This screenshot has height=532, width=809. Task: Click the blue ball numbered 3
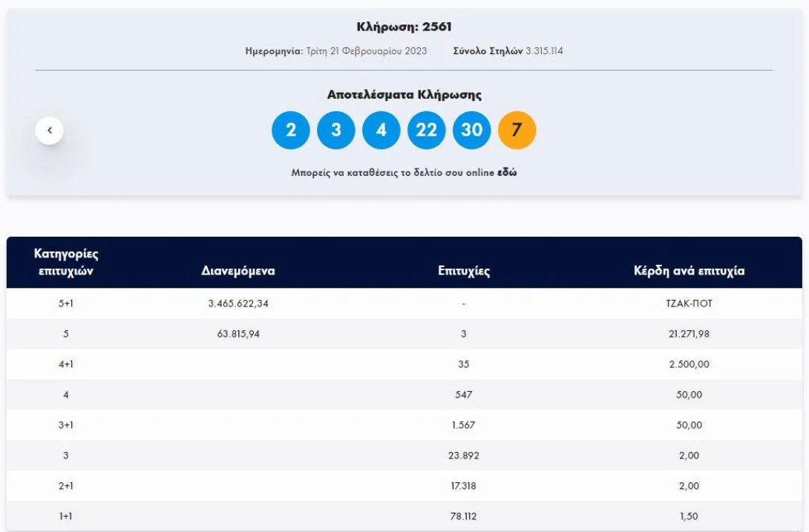click(336, 130)
